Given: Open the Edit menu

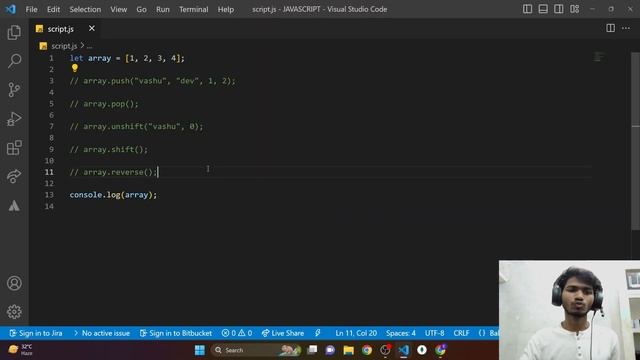Looking at the screenshot, I should pyautogui.click(x=53, y=9).
